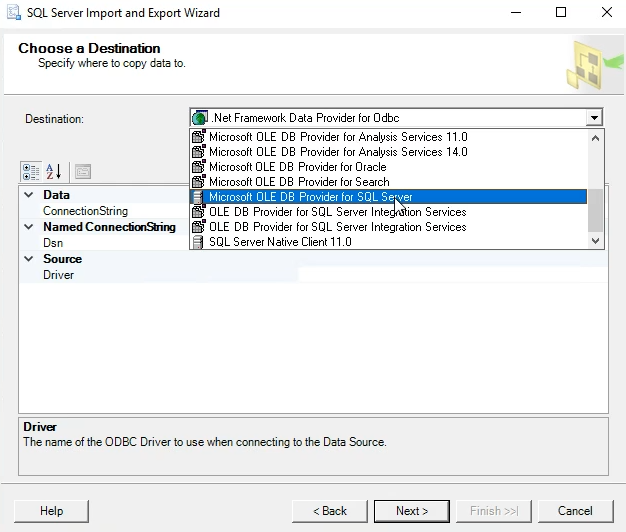
Task: Click the Property Pages icon
Action: [x=83, y=172]
